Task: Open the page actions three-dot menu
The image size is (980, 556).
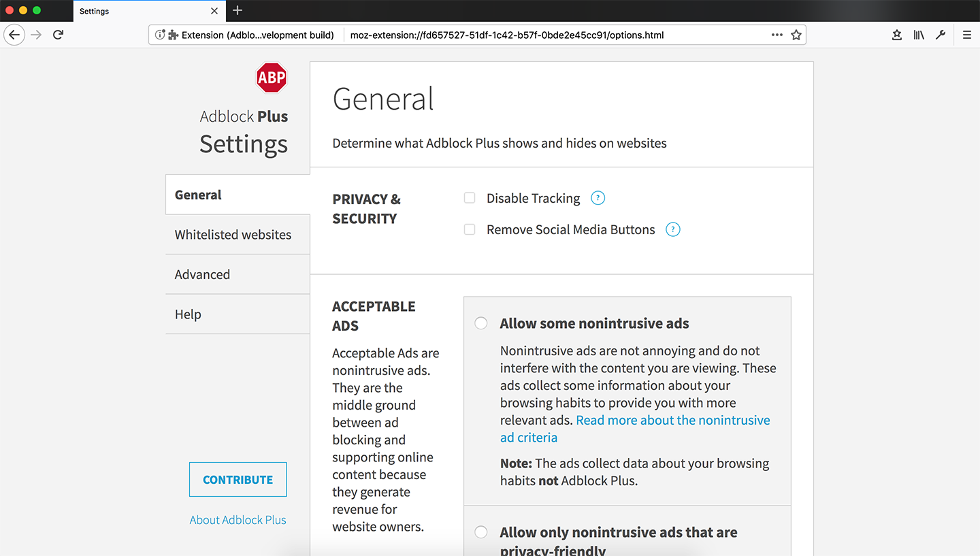Action: tap(777, 35)
